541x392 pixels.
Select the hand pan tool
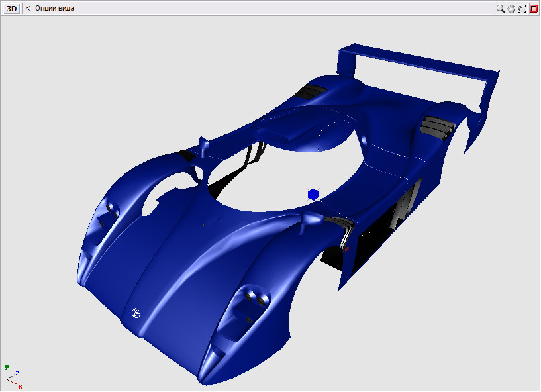[511, 9]
